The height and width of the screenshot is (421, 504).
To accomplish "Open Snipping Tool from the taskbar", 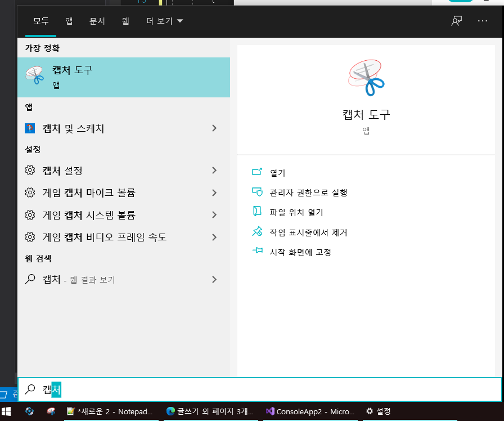I will [x=51, y=411].
